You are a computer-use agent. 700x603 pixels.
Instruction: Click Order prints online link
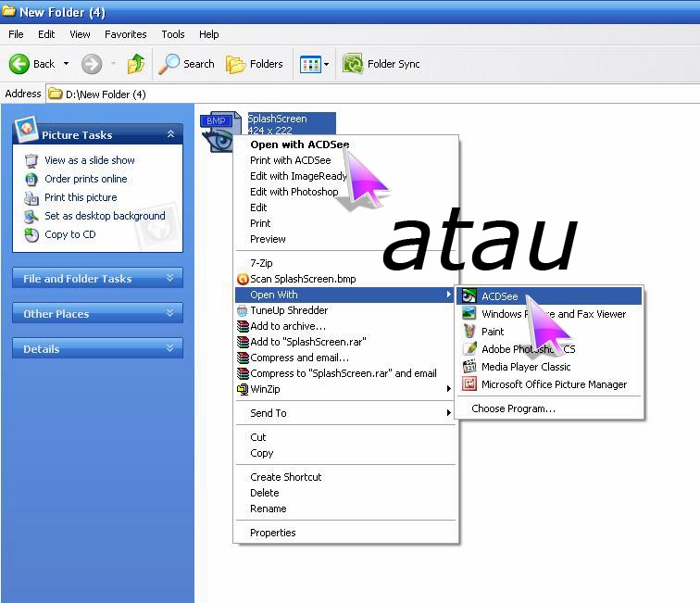[x=86, y=179]
